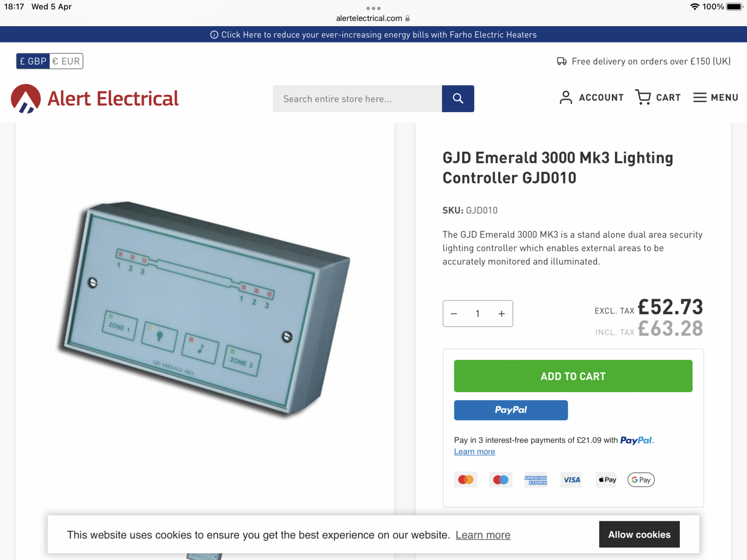This screenshot has width=747, height=560.
Task: Click the magnifying glass search button
Action: [x=458, y=98]
